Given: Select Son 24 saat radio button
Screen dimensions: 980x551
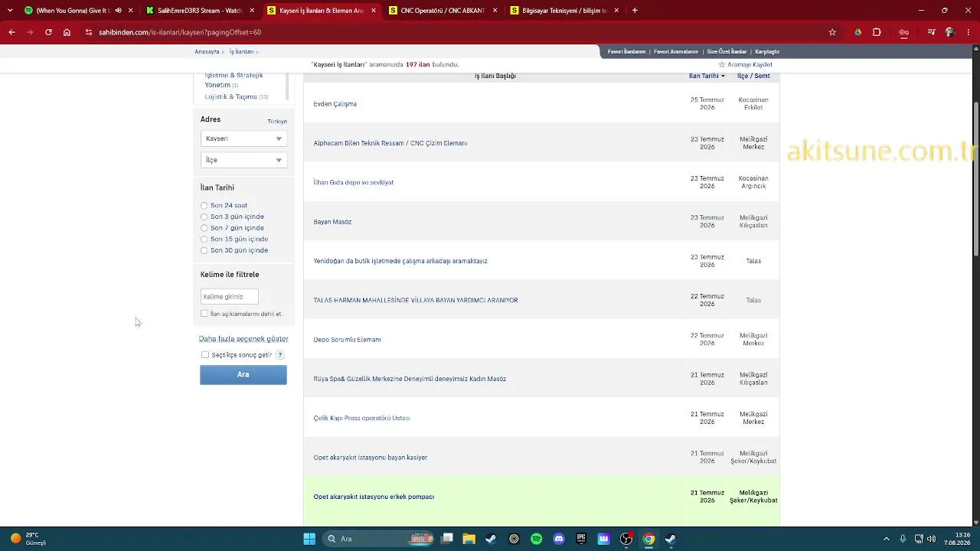Looking at the screenshot, I should tap(204, 205).
